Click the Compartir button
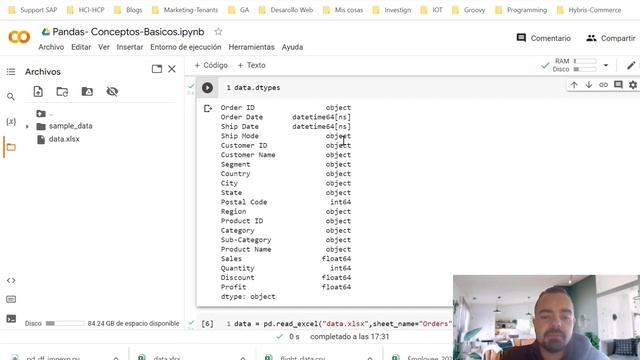 [x=611, y=38]
